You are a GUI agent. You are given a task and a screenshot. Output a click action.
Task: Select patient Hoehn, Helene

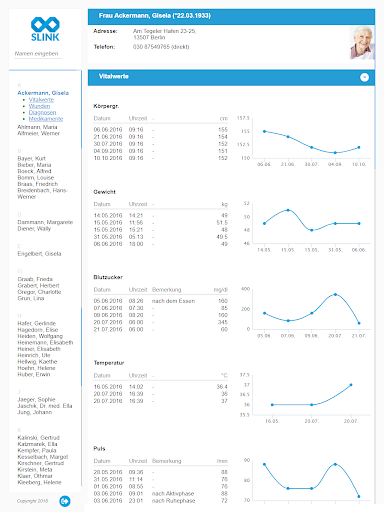(36, 368)
